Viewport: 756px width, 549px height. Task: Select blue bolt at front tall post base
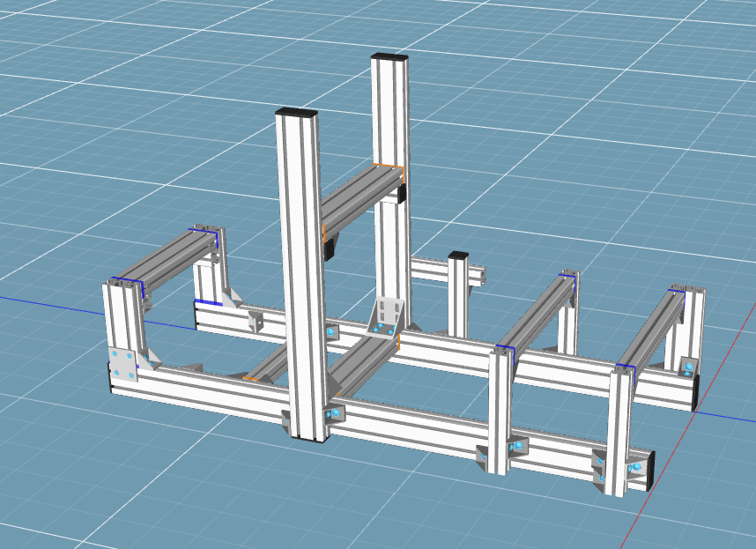[x=334, y=414]
